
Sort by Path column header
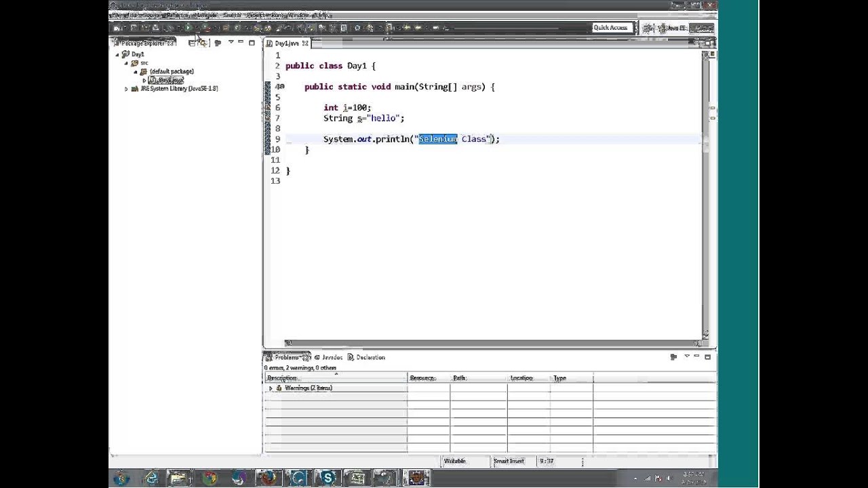pyautogui.click(x=479, y=378)
